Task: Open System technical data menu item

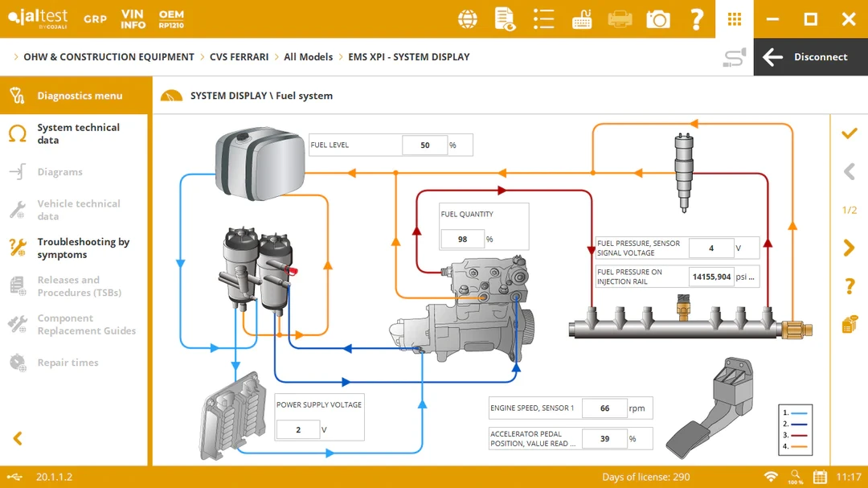Action: pyautogui.click(x=78, y=133)
